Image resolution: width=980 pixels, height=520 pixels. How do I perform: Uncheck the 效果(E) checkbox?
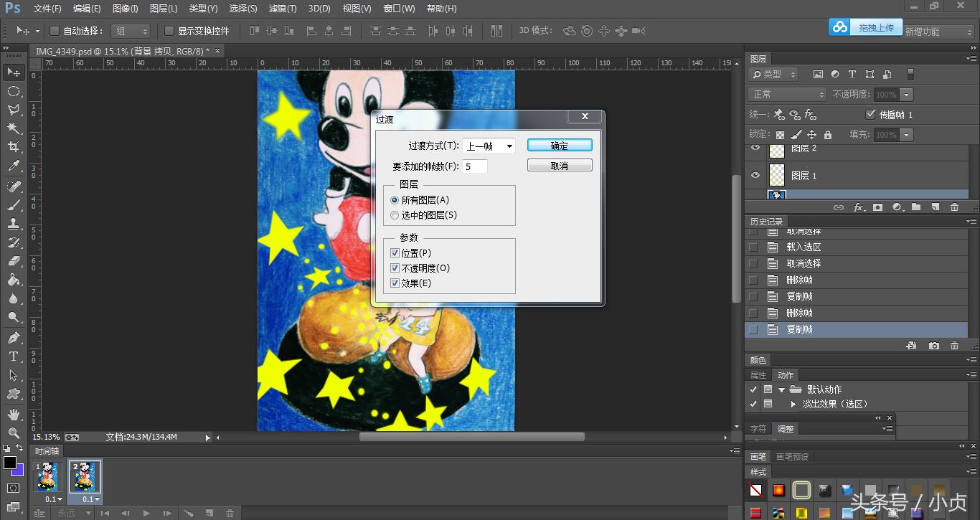[395, 283]
